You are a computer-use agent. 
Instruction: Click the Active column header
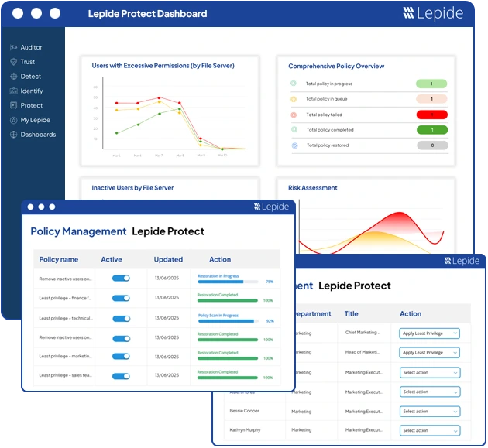pos(112,259)
